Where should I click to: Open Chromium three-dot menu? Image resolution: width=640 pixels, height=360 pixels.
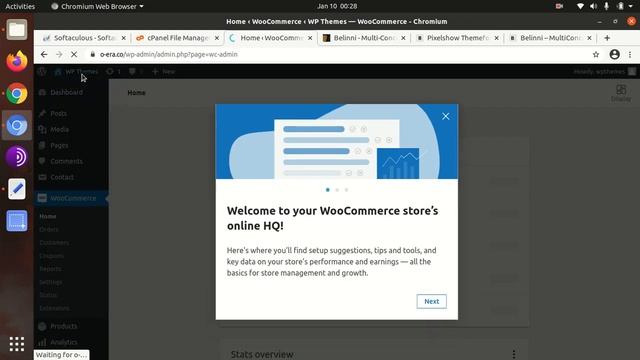(x=630, y=54)
